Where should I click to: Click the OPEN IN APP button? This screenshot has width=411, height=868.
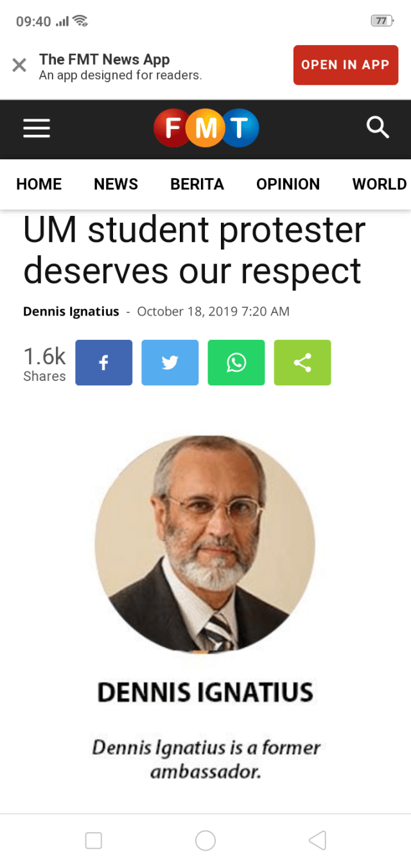(x=345, y=65)
